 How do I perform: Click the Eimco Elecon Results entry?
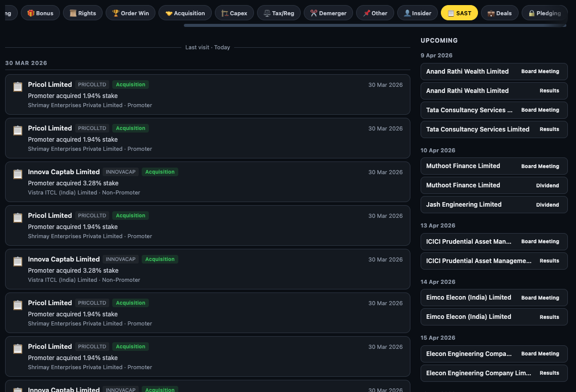coord(494,317)
